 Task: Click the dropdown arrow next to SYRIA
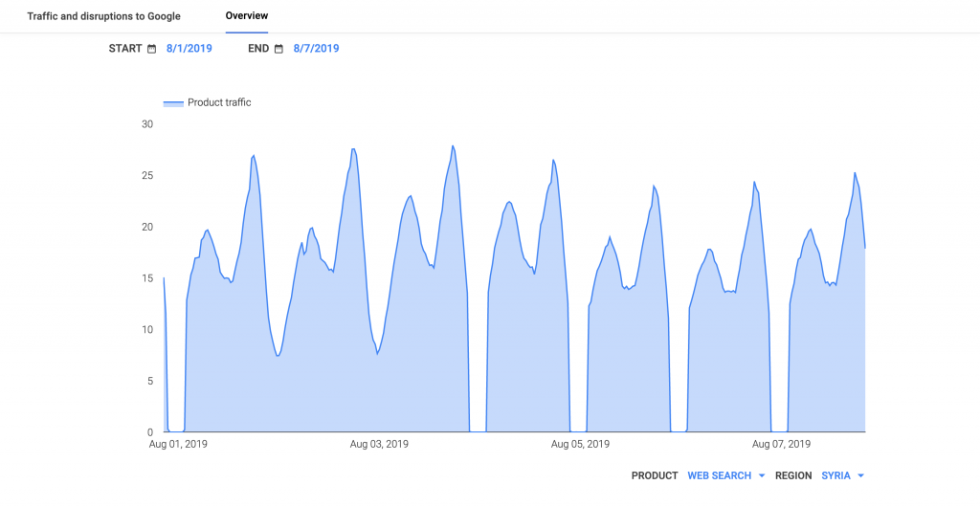pos(860,475)
